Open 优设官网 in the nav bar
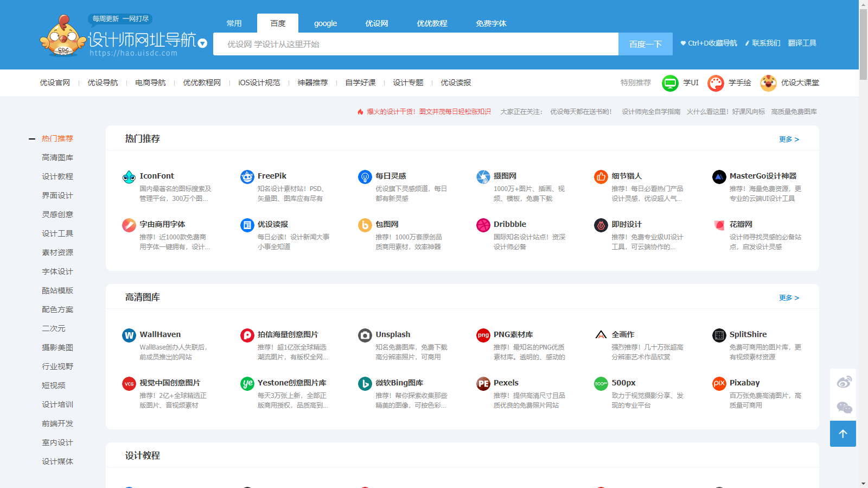The width and height of the screenshot is (868, 488). (x=55, y=83)
